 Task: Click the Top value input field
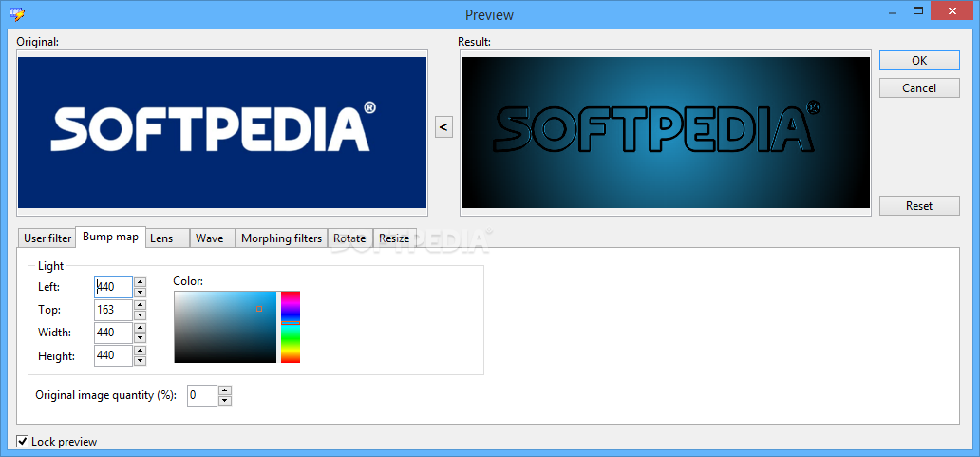113,310
